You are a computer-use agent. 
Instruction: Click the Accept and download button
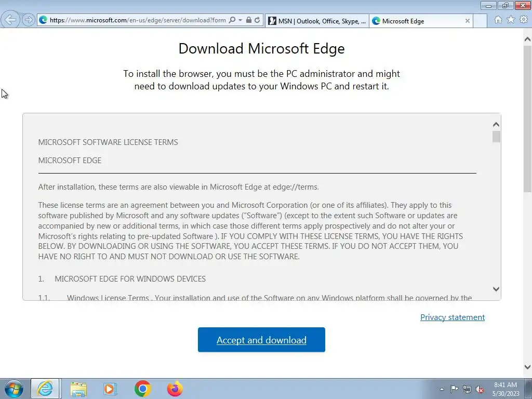coord(261,340)
